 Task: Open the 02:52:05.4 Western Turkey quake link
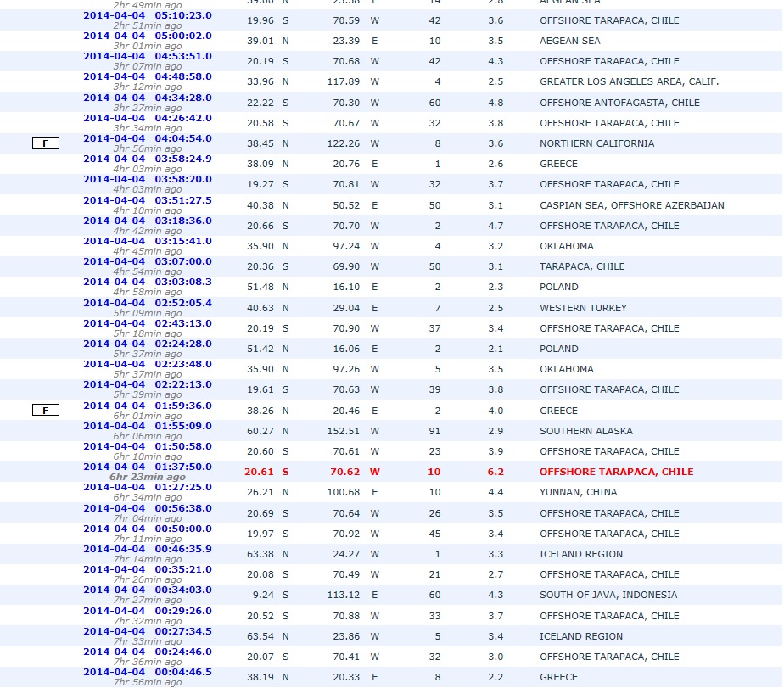click(x=148, y=303)
